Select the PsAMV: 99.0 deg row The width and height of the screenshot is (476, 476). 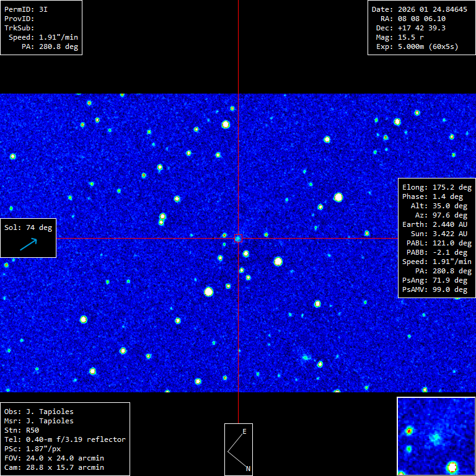click(x=434, y=289)
